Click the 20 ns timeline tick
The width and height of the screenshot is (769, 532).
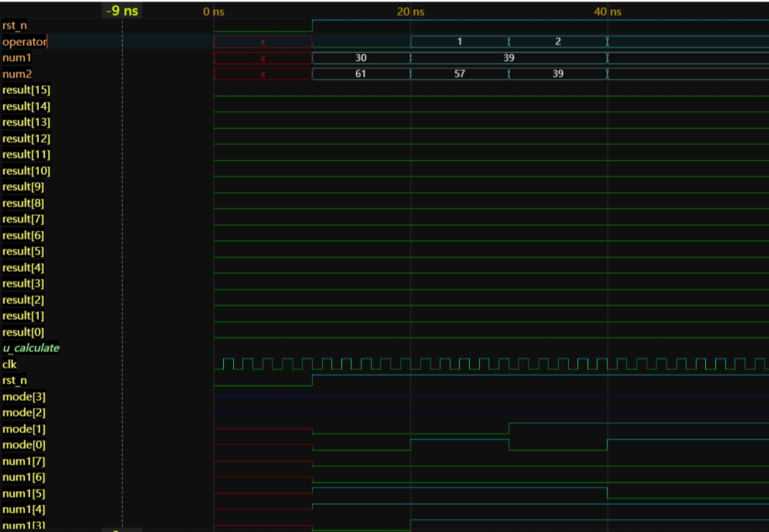click(410, 11)
